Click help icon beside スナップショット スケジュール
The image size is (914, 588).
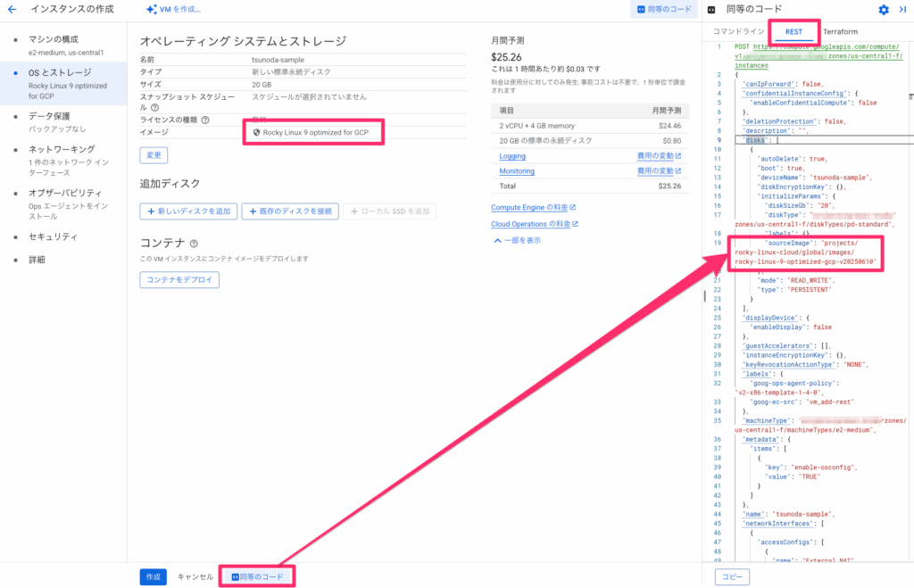154,108
